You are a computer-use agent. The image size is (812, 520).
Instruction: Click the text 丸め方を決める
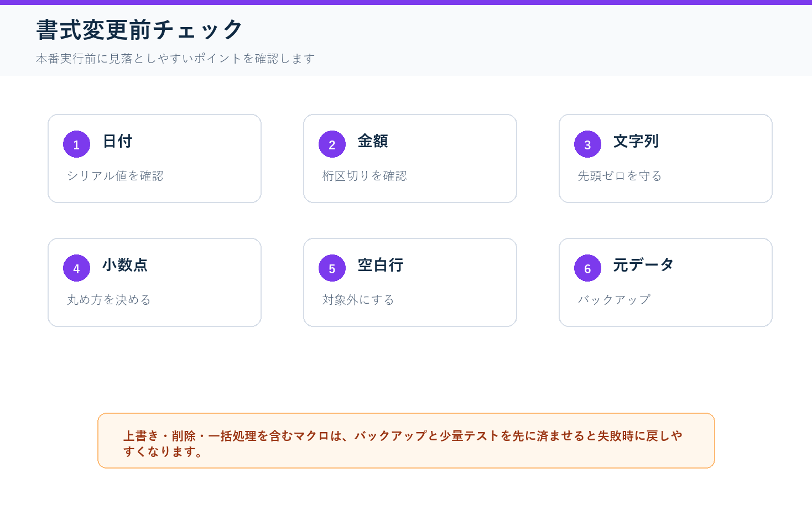pyautogui.click(x=109, y=300)
